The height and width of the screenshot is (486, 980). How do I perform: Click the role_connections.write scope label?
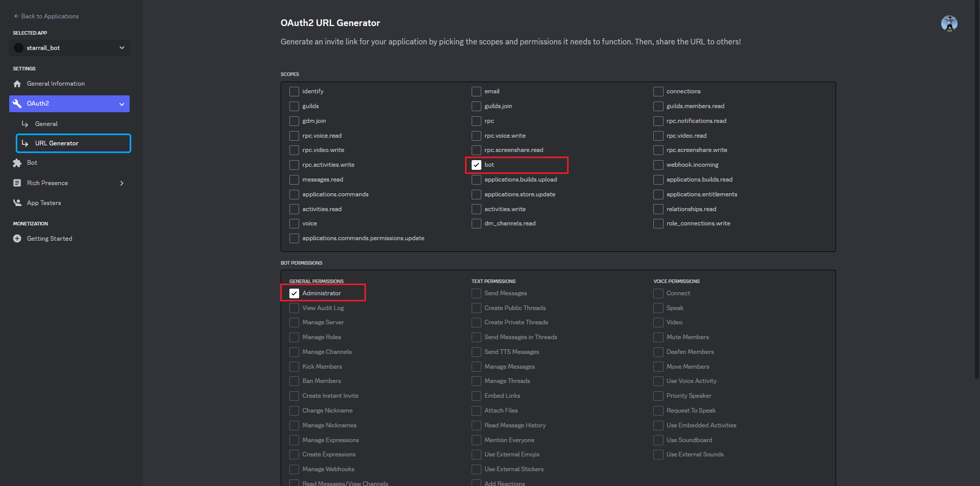tap(698, 223)
